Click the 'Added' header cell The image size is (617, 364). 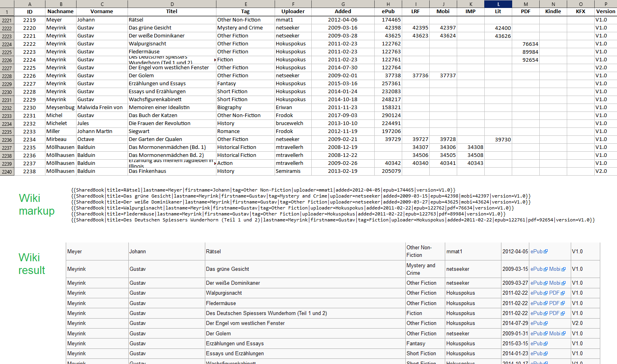tap(343, 12)
